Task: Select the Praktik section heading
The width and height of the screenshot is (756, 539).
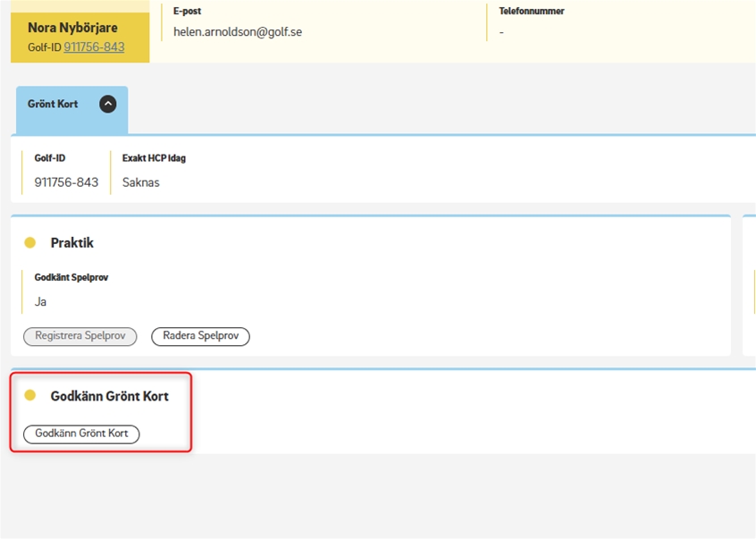Action: tap(71, 242)
